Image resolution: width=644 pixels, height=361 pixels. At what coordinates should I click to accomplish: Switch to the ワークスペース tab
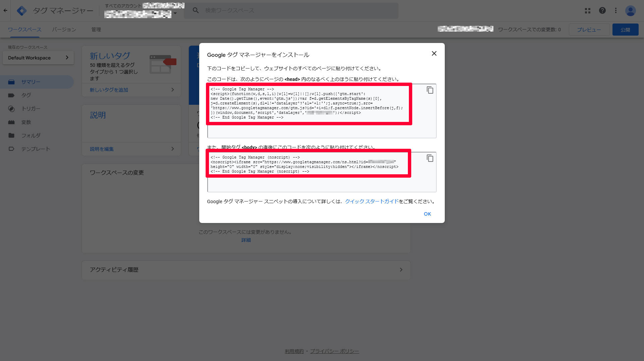[x=25, y=30]
